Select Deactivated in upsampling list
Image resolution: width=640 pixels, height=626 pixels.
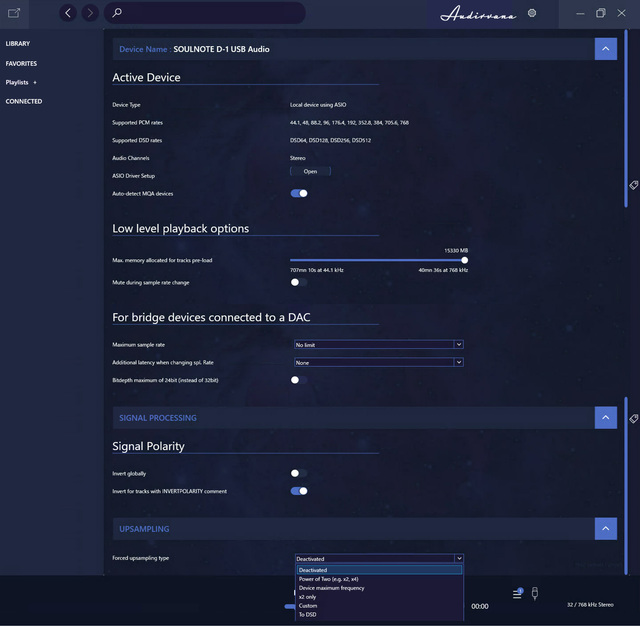click(379, 570)
